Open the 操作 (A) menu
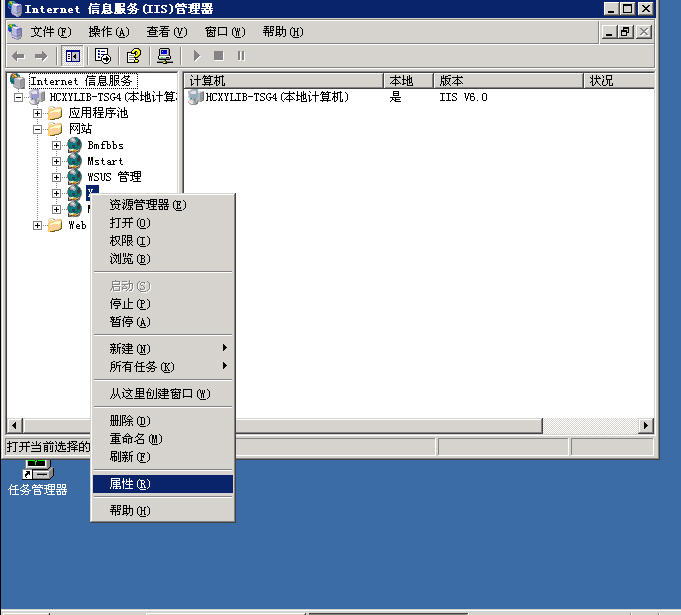This screenshot has width=681, height=615. click(108, 32)
